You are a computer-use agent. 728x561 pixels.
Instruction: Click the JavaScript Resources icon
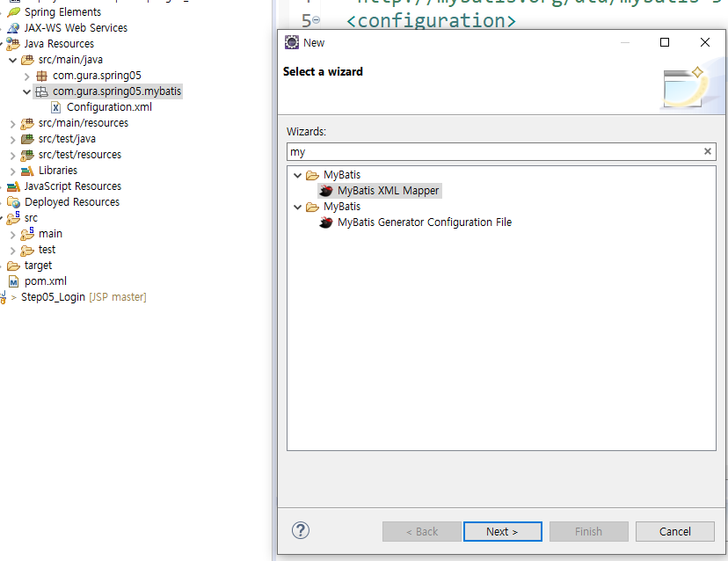point(13,186)
